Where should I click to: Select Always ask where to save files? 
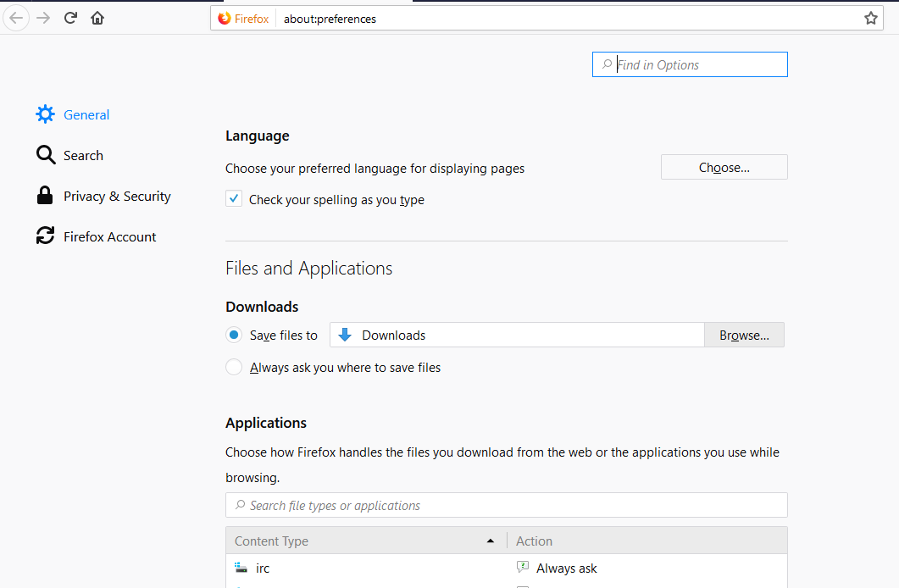point(233,367)
